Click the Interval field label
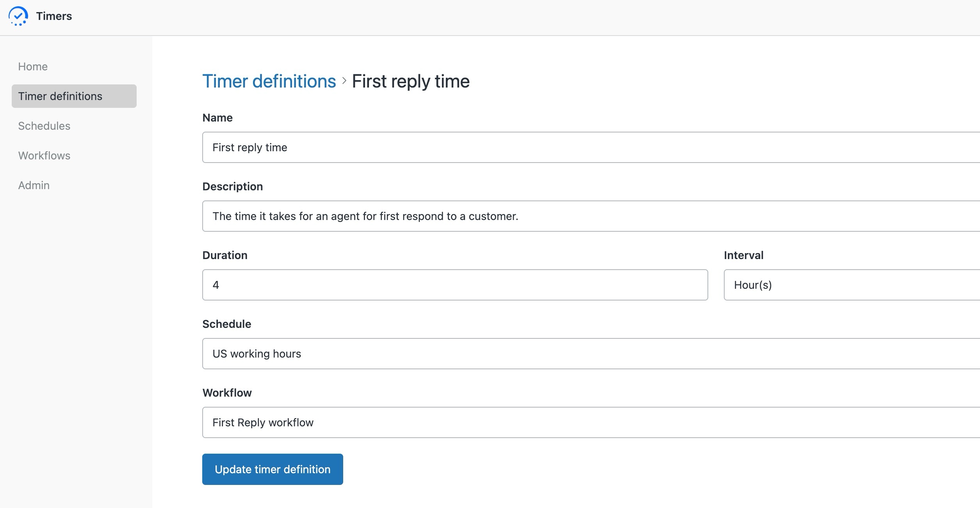Screen dimensions: 980x508 click(743, 255)
